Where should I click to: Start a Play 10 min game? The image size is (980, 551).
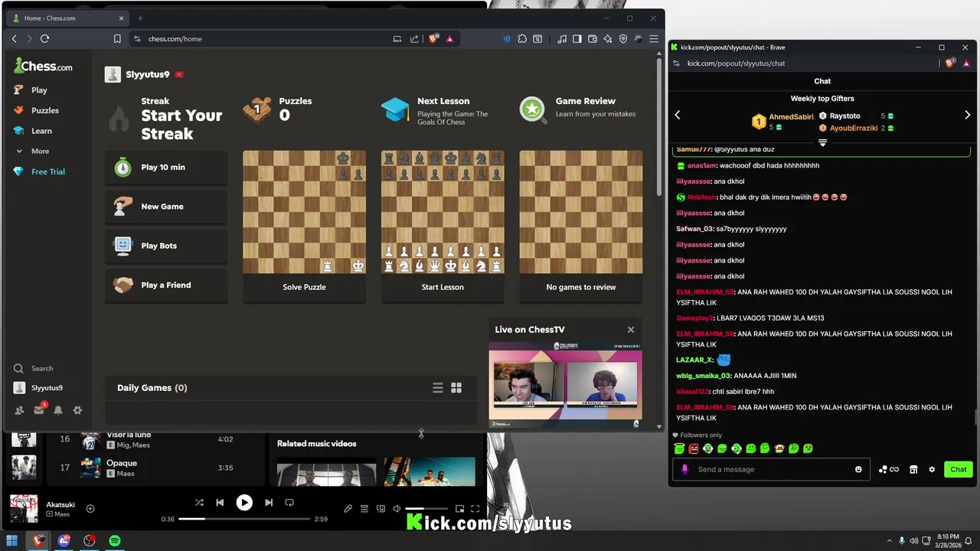click(166, 167)
